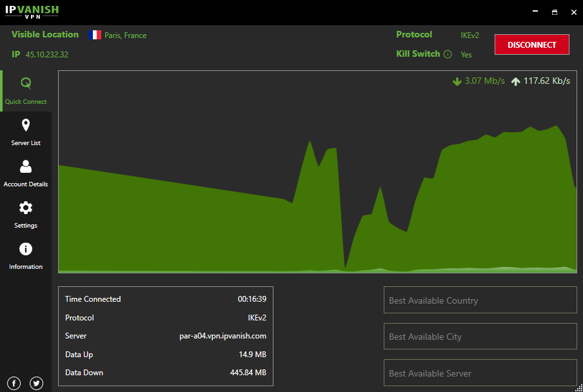Image resolution: width=583 pixels, height=392 pixels.
Task: Click the traffic graph area
Action: [317, 171]
